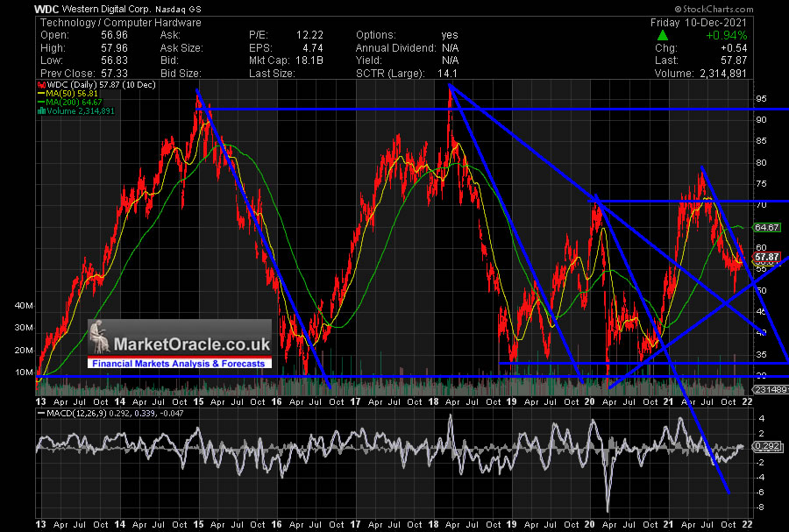Screen dimensions: 789x532
Task: Select the High value 57.96
Action: click(x=114, y=48)
